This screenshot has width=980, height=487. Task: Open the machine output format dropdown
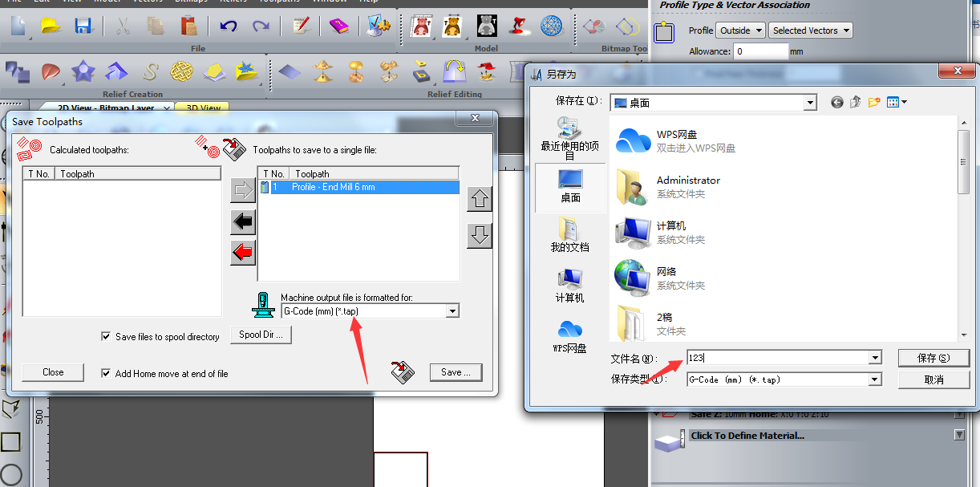[452, 311]
